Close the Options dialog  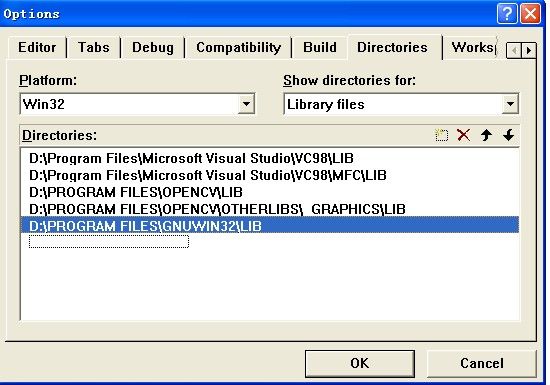pos(530,14)
